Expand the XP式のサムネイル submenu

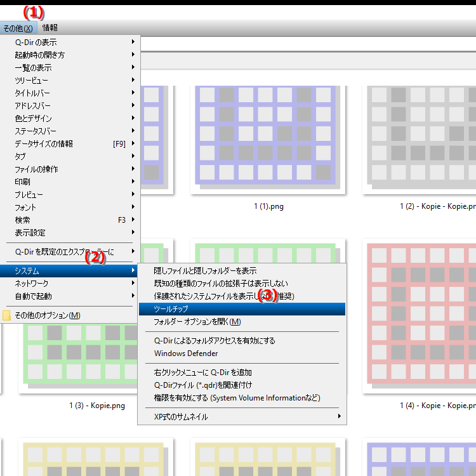(x=242, y=417)
